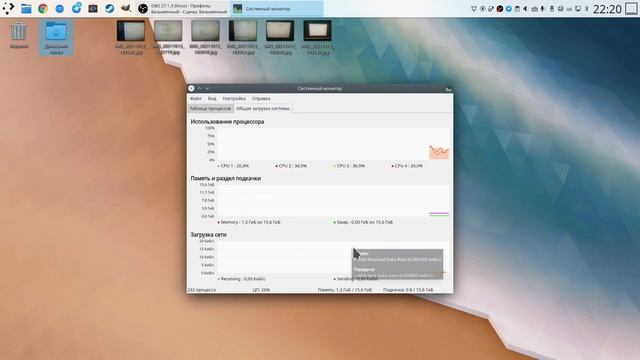Viewport: 640px width, 360px height.
Task: Open the screenshot camera app in panel
Action: coord(93,9)
